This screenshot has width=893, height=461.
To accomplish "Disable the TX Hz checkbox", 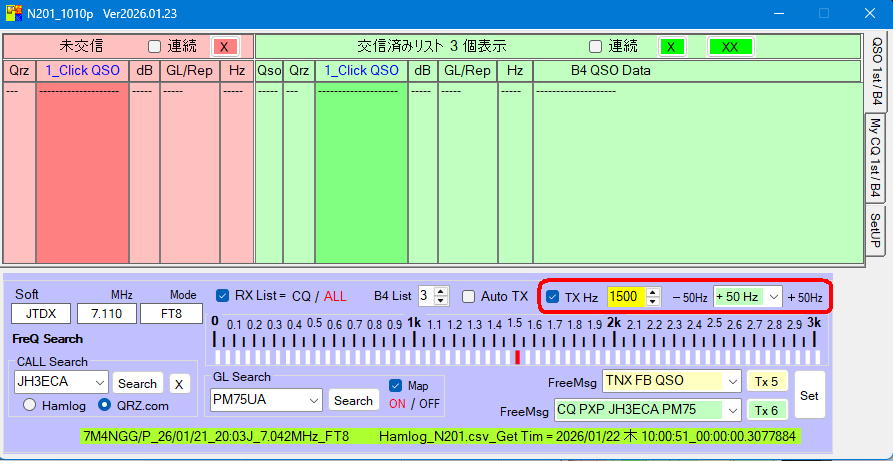I will (553, 297).
